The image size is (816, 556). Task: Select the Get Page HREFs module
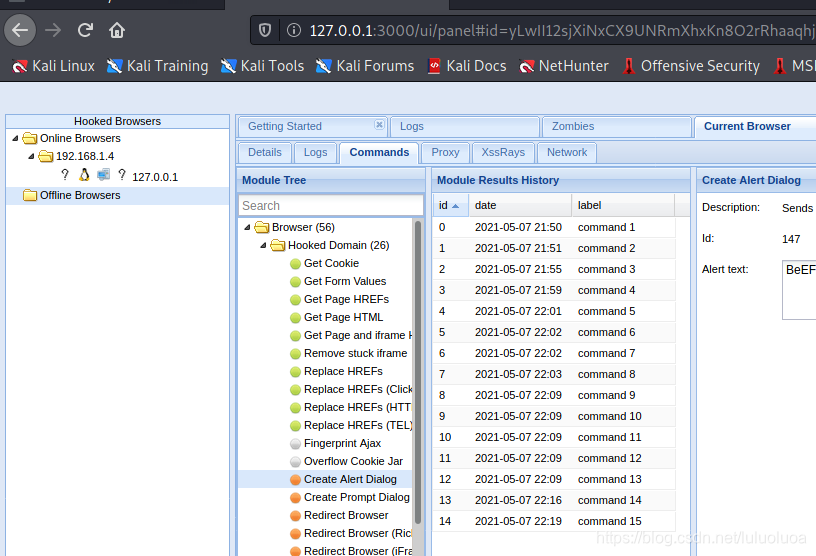[x=346, y=299]
